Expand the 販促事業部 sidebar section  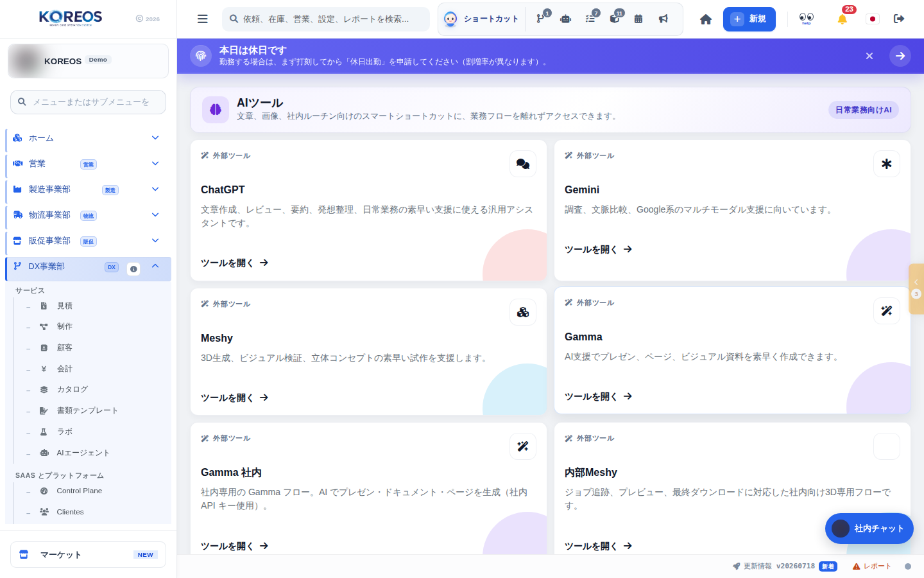click(89, 241)
